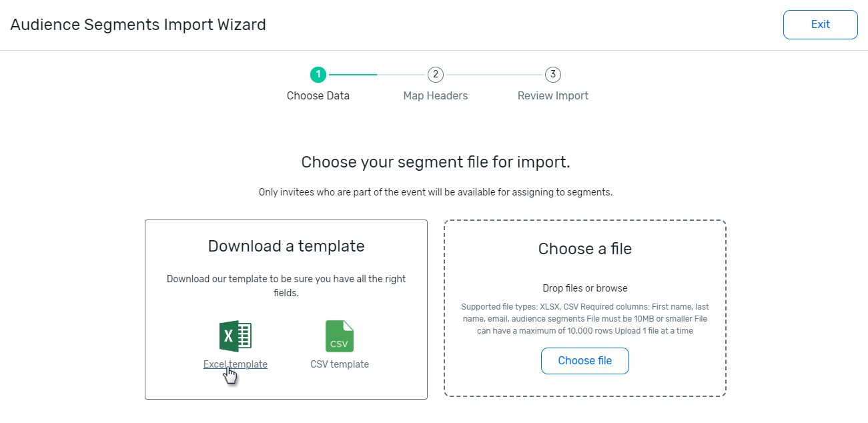The height and width of the screenshot is (423, 868).
Task: Click the 'Choose your segment file' heading
Action: pyautogui.click(x=436, y=162)
